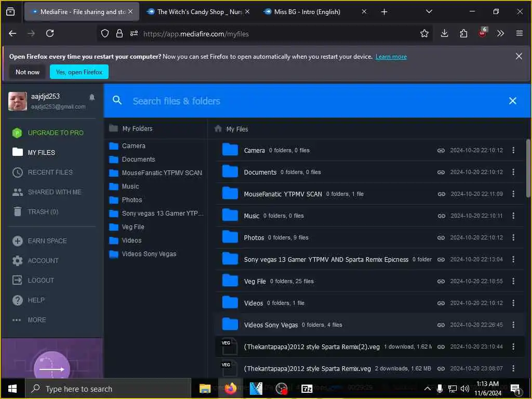Click Yes, open Firefox button
The height and width of the screenshot is (399, 532).
tap(79, 72)
